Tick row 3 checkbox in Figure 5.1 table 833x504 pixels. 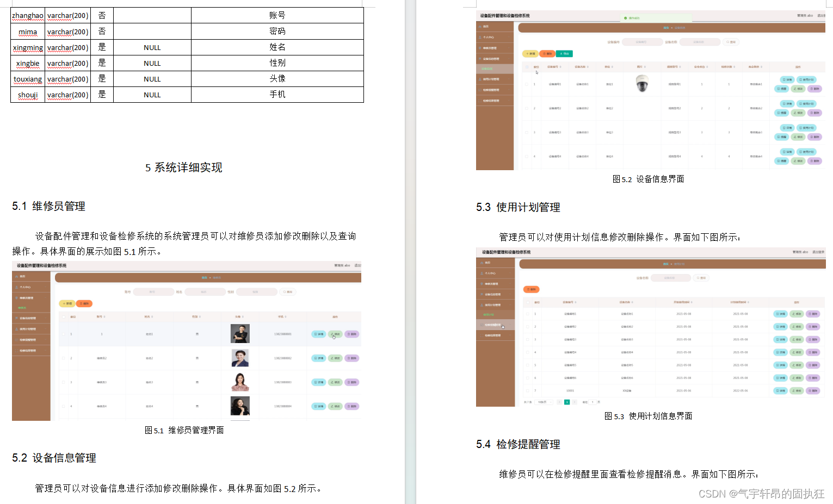tap(64, 382)
